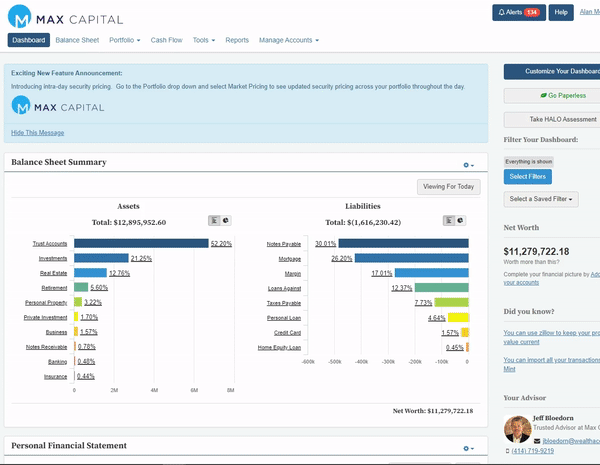Viewport: 600px width, 465px height.
Task: Go to the Dashboard tab
Action: 29,40
